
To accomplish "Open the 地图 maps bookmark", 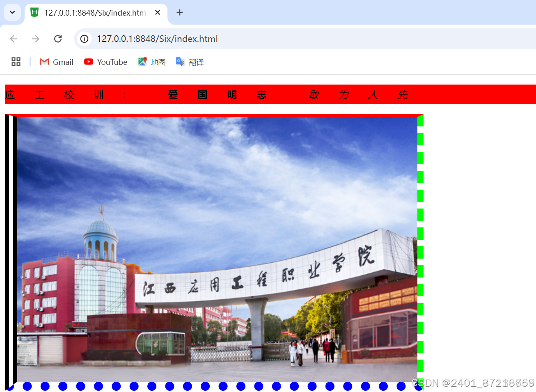I will 152,62.
